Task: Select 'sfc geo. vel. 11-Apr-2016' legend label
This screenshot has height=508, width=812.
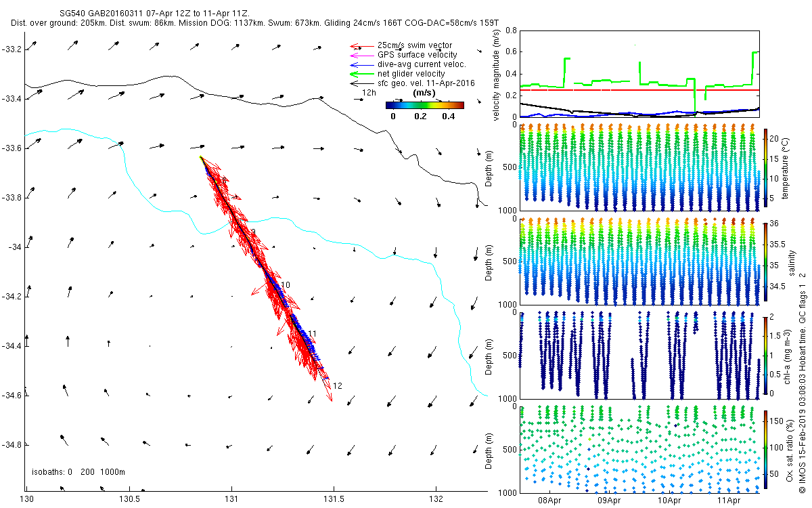Action: coord(426,83)
